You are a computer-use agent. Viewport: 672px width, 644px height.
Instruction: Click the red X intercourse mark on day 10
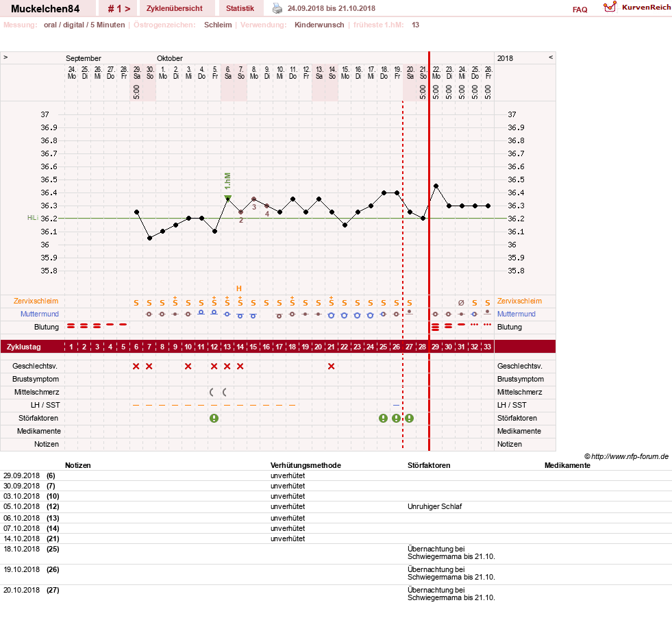[x=188, y=366]
